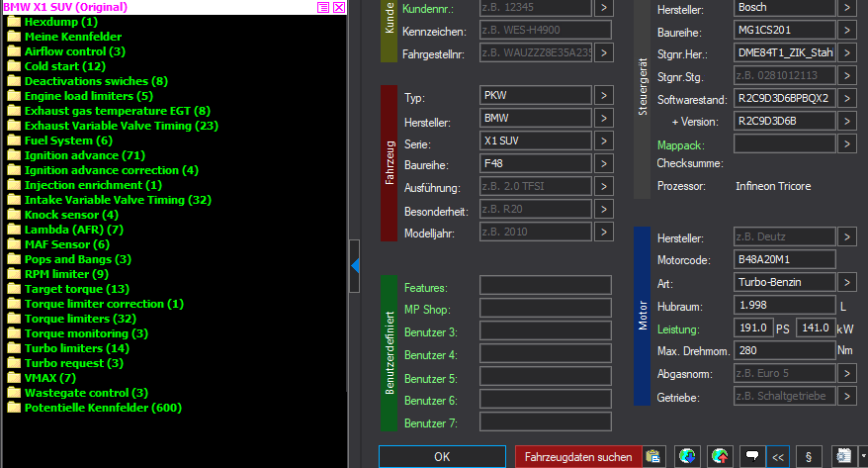Open the Serie X1 SUV selection arrow
The height and width of the screenshot is (468, 868).
pyautogui.click(x=604, y=140)
